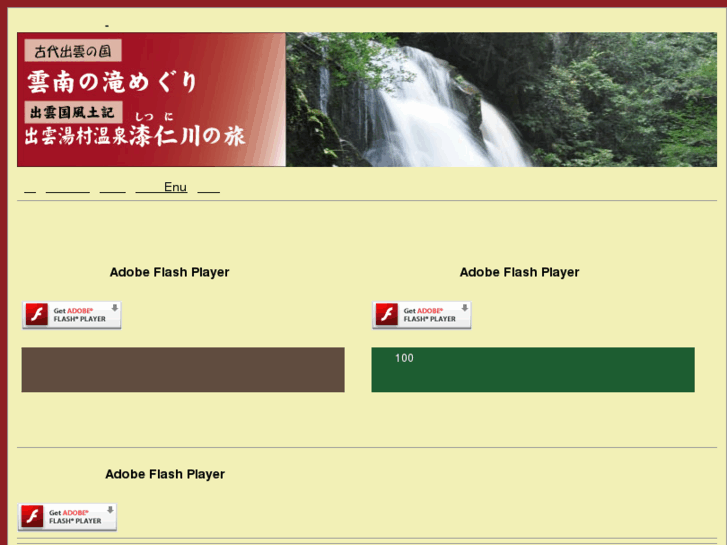
Task: Click Get Adobe Flash Player above the green bar
Action: pos(421,315)
